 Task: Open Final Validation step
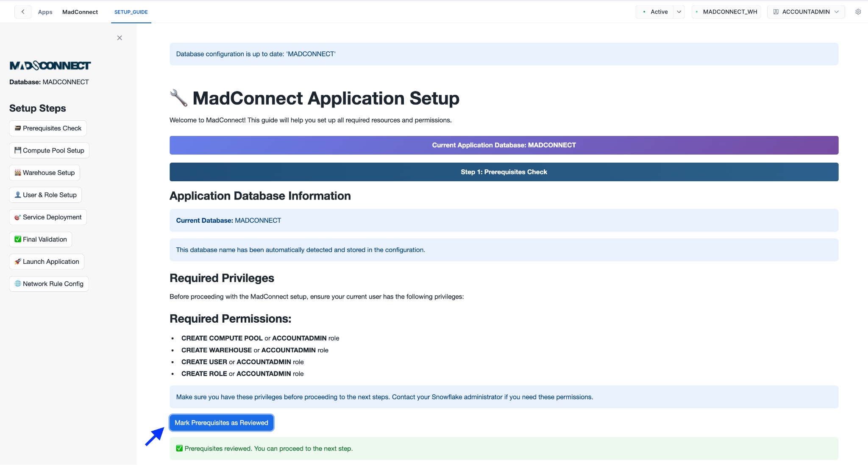click(41, 239)
